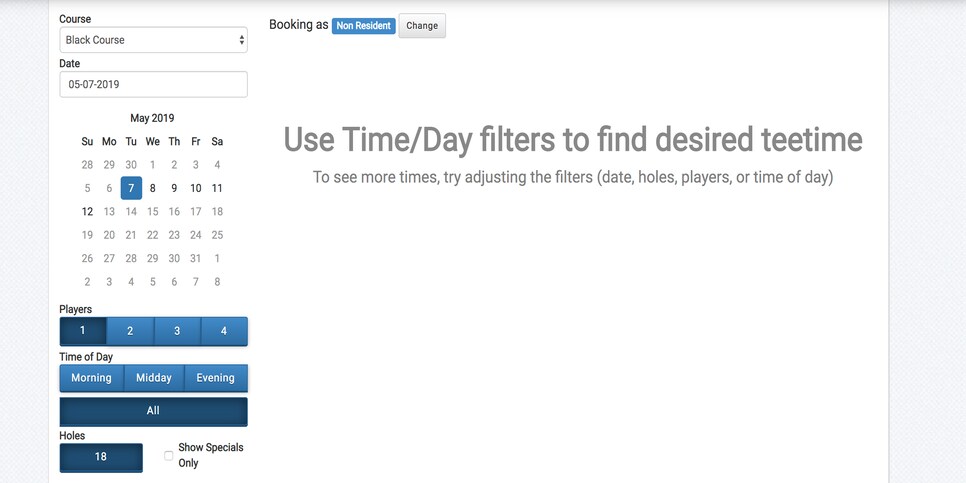Click April 28 in the first row
This screenshot has height=483, width=966.
pos(87,164)
